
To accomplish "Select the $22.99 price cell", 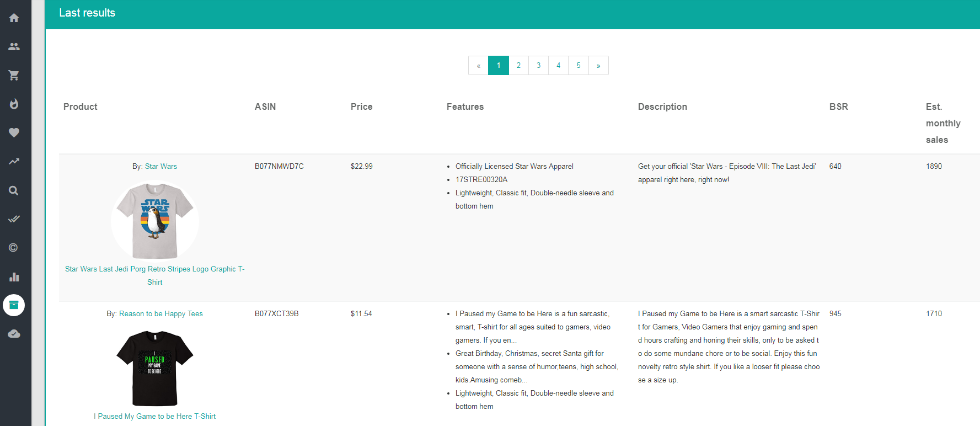I will click(x=362, y=166).
